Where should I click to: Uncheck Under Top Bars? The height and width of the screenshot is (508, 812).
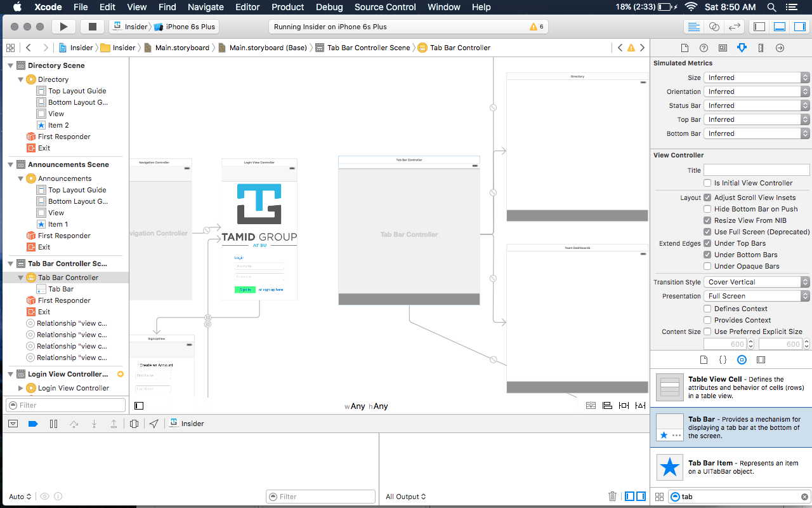[x=707, y=243]
